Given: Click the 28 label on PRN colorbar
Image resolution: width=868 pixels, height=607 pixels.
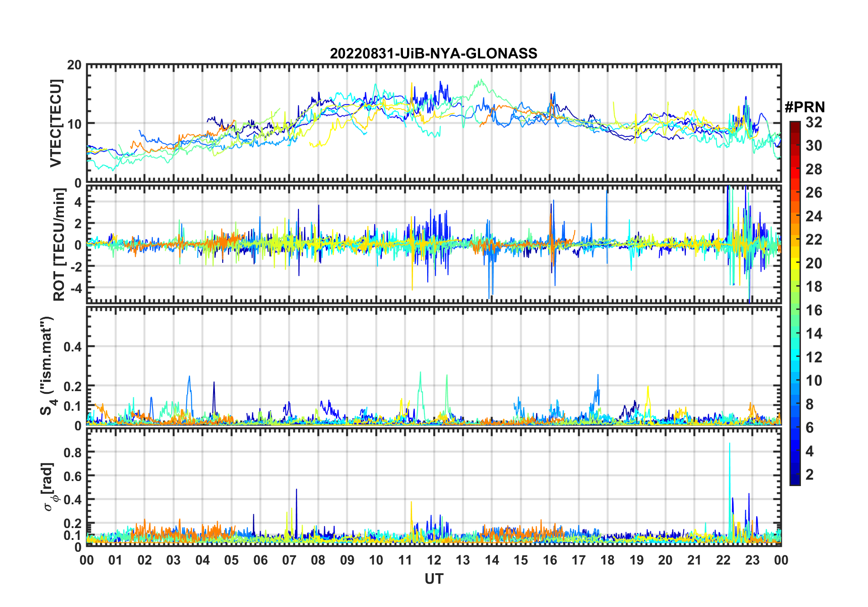Looking at the screenshot, I should tap(814, 169).
